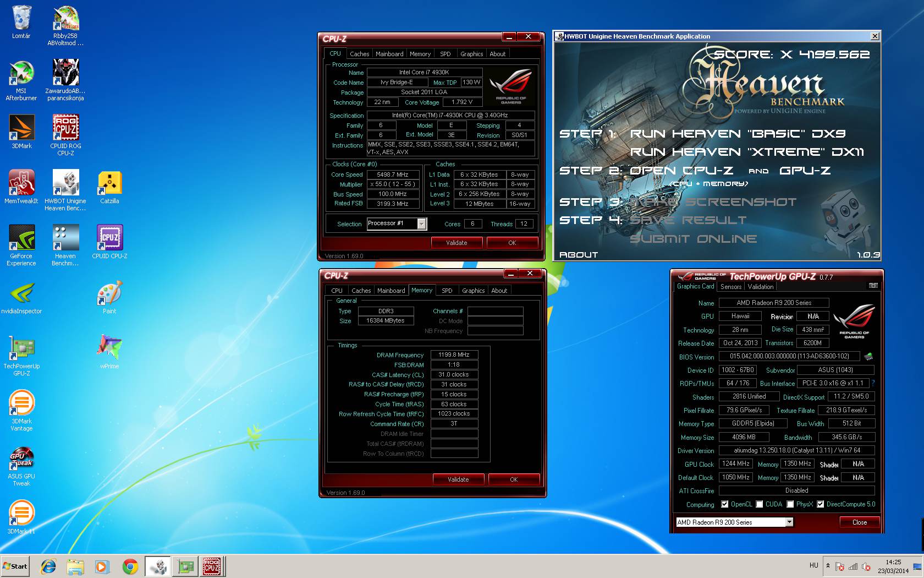924x578 pixels.
Task: Open GeForce Experience desktop icon
Action: [x=21, y=246]
